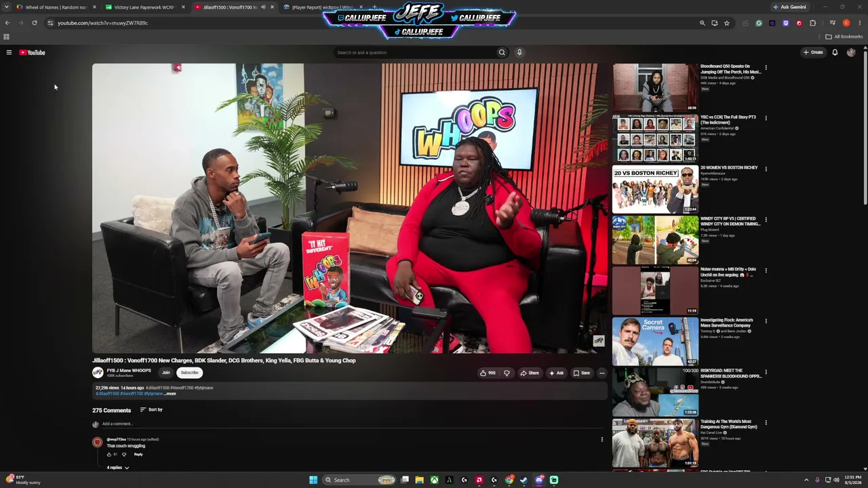
Task: Open the Chrome Extensions puzzle icon
Action: [x=813, y=23]
